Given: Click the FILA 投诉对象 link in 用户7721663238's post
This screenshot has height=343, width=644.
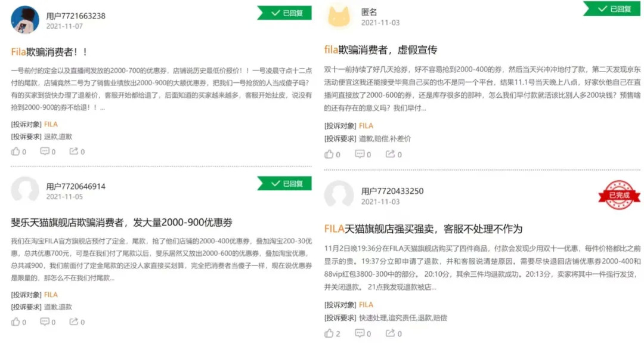Looking at the screenshot, I should click(51, 125).
